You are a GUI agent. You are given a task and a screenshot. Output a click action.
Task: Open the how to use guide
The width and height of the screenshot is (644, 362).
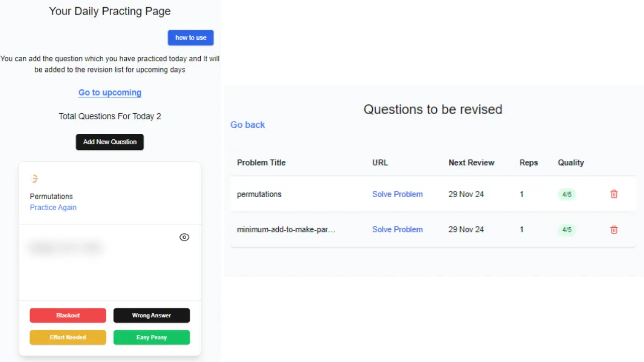[191, 38]
